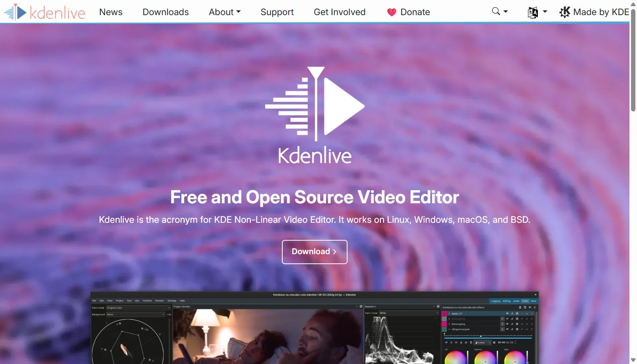Open the Get Involved page

tap(340, 12)
